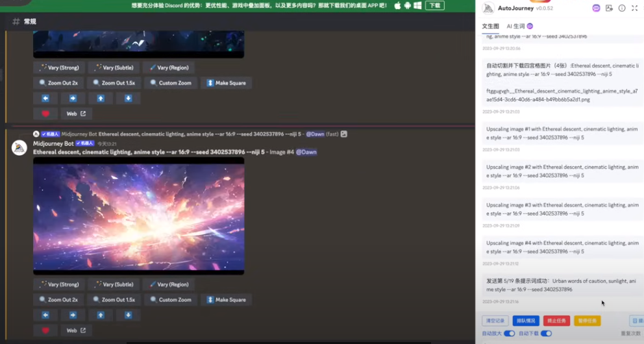Pan right on Image #4 with right arrow
644x344 pixels.
pyautogui.click(x=73, y=315)
